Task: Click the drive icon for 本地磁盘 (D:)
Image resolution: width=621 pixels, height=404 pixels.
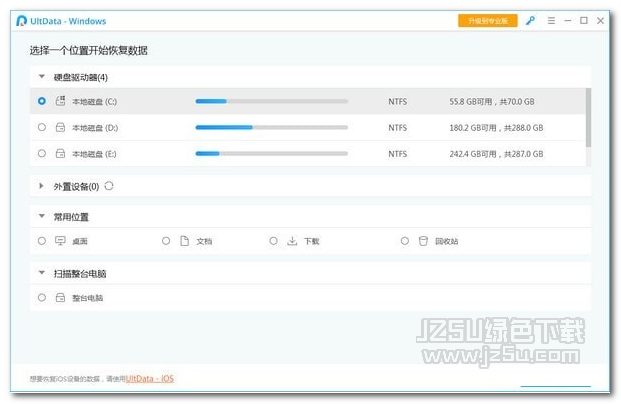Action: point(60,127)
